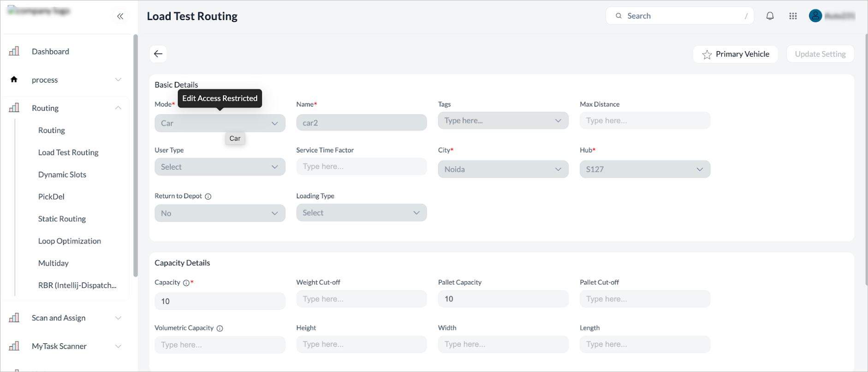Focus the Search field

point(679,16)
